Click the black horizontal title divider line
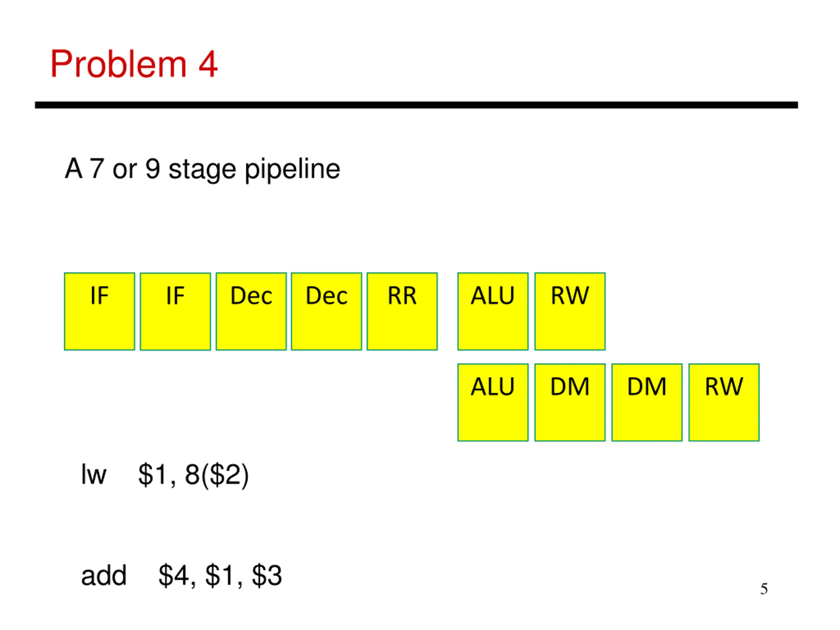 (x=417, y=105)
